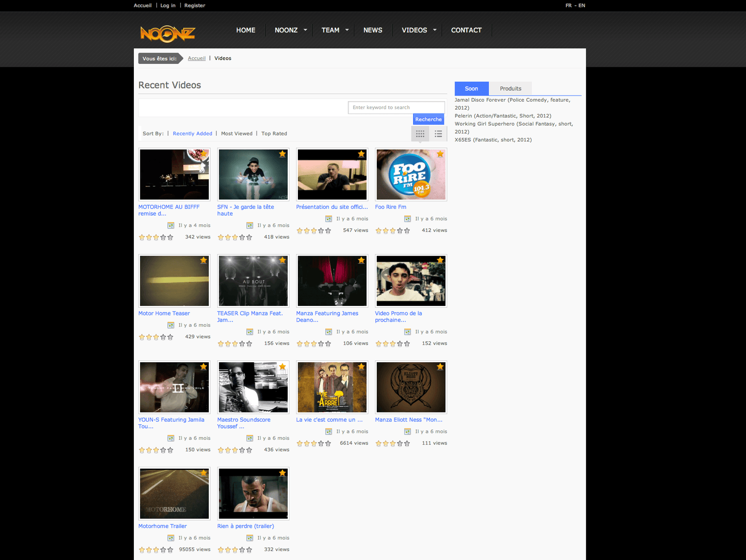Viewport: 746px width, 560px height.
Task: Expand the TEAM menu dropdown arrow
Action: pyautogui.click(x=347, y=30)
